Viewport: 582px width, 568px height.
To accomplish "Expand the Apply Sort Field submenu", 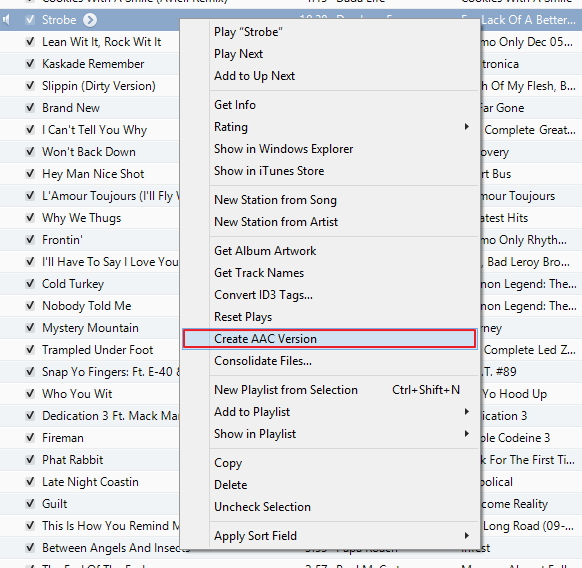I will pyautogui.click(x=467, y=535).
